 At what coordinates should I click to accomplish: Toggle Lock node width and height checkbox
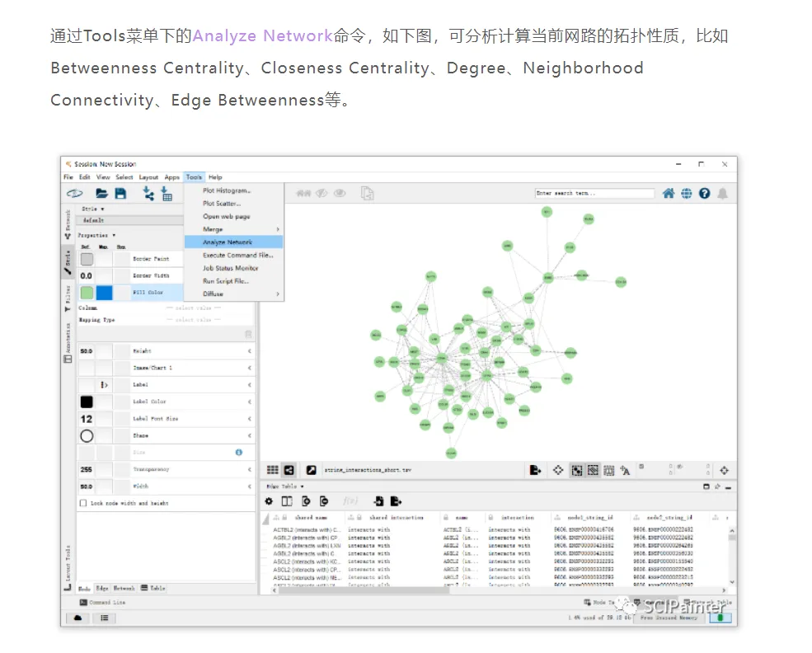(x=83, y=503)
